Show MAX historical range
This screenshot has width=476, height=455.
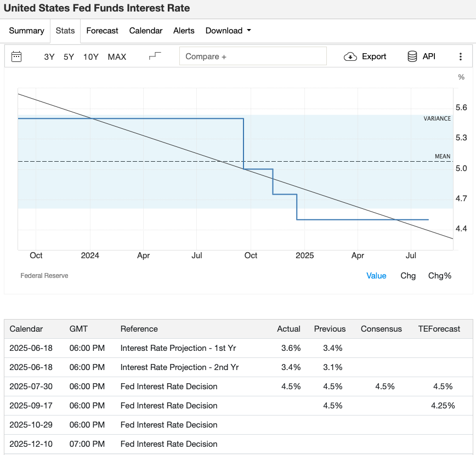pos(117,57)
